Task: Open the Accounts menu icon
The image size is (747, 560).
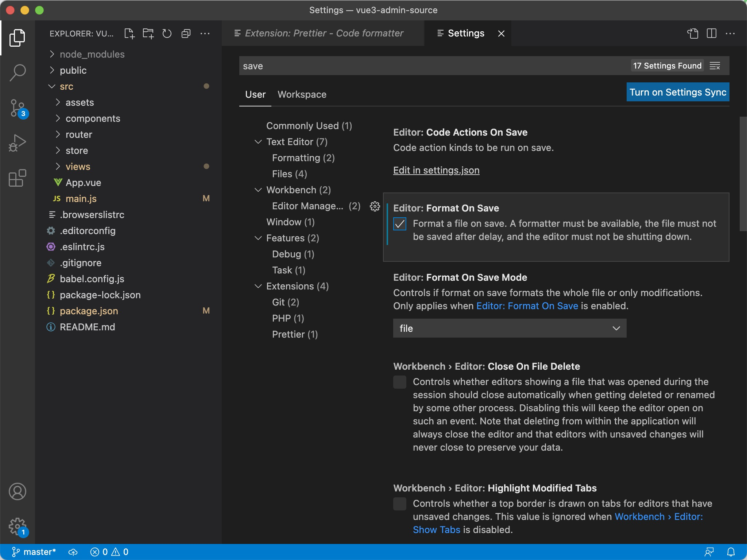Action: coord(17,491)
